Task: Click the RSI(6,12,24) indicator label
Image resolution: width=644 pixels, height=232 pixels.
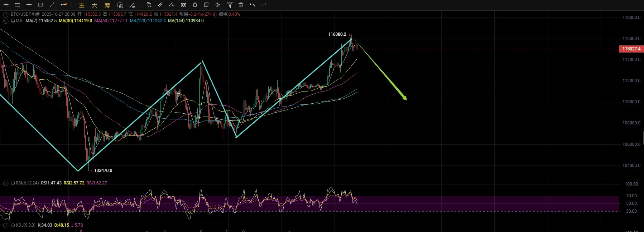Action: pos(27,183)
